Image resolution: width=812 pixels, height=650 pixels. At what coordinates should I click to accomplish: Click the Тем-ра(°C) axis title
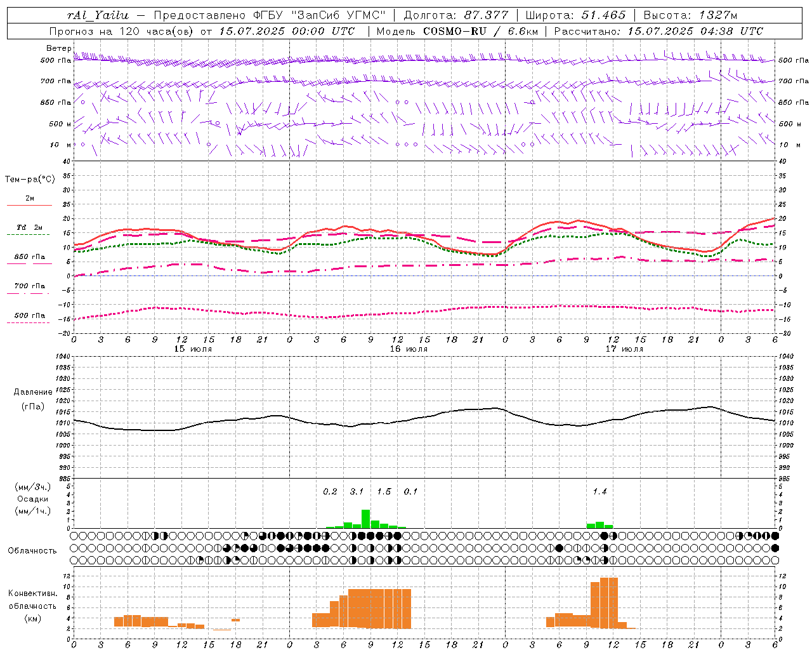tap(30, 180)
